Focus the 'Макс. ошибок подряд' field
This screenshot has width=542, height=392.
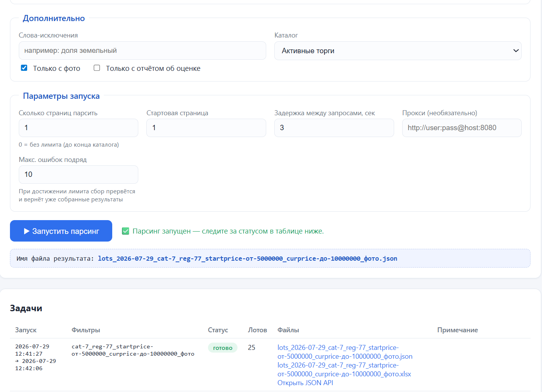pos(79,175)
